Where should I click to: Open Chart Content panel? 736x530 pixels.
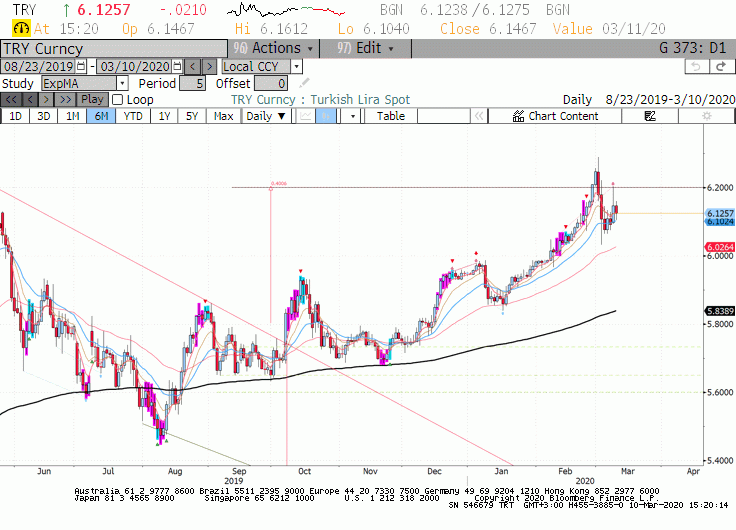(555, 116)
